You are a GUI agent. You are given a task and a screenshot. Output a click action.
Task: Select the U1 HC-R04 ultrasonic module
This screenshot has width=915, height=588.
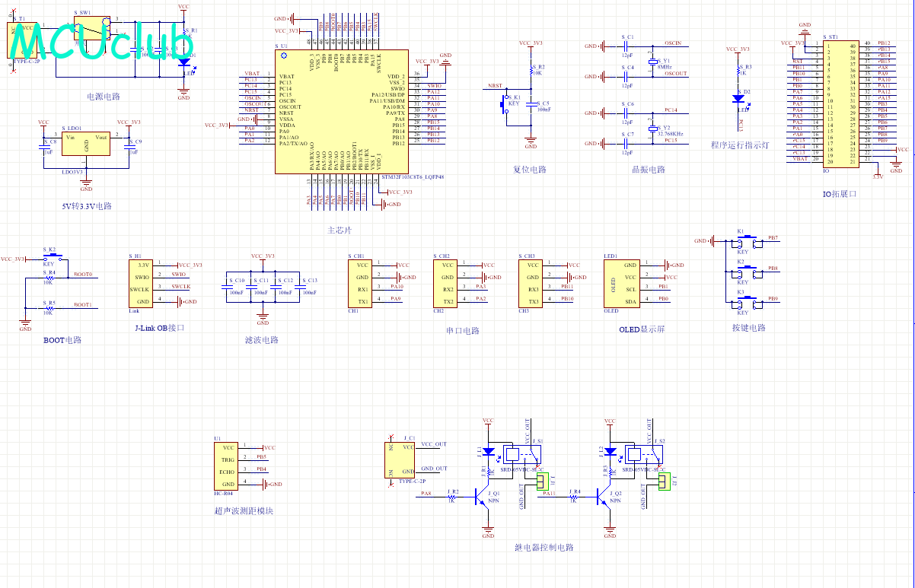click(228, 466)
